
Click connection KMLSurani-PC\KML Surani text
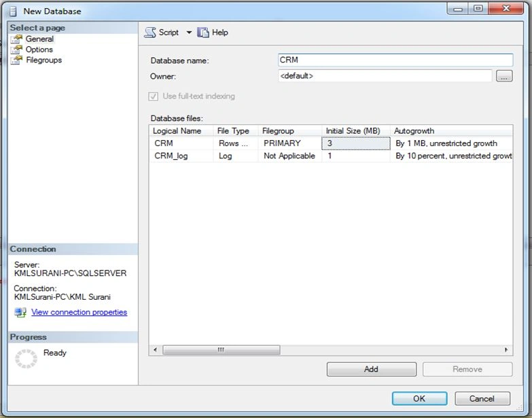63,297
